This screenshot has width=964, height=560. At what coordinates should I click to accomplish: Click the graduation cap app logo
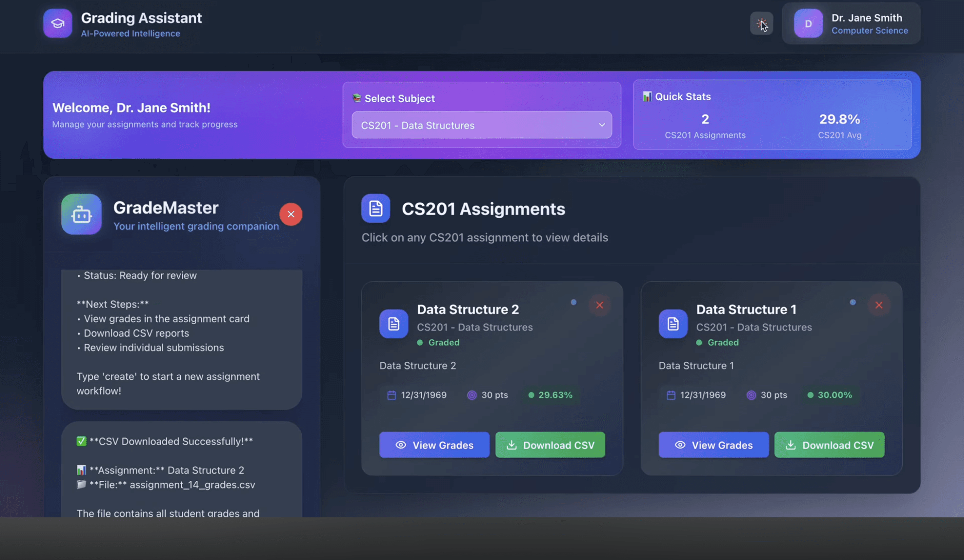tap(57, 24)
